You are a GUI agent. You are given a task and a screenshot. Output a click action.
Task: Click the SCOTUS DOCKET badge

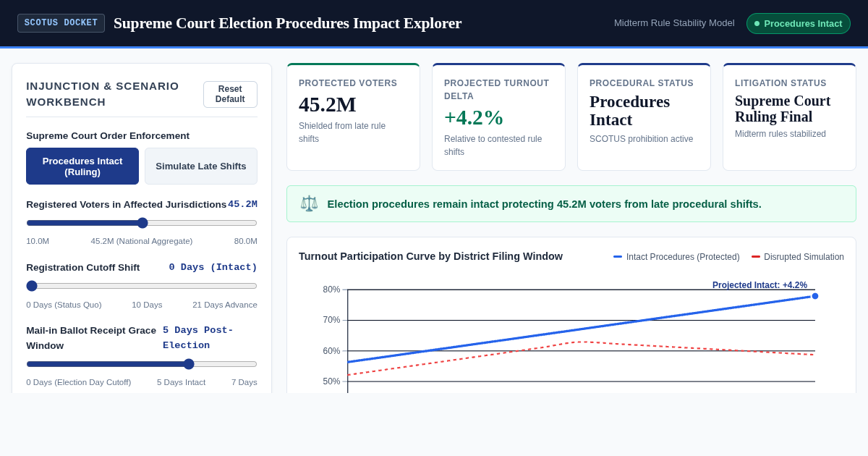click(x=61, y=23)
